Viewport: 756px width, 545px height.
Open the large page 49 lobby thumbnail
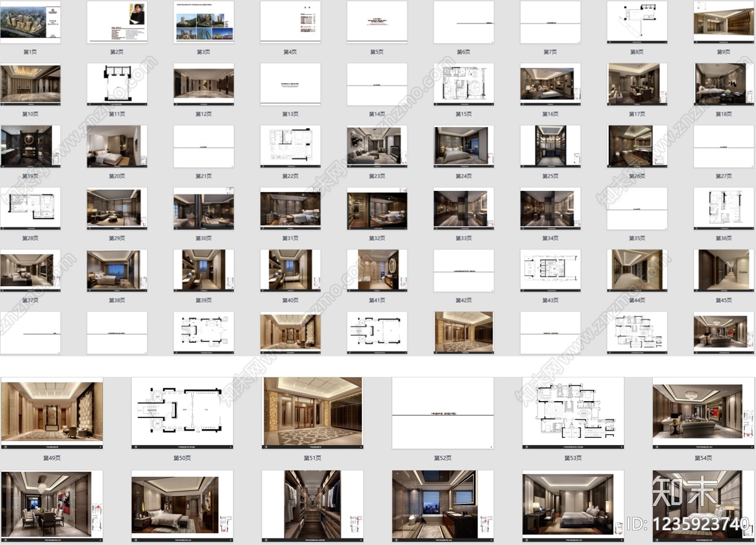tap(52, 413)
